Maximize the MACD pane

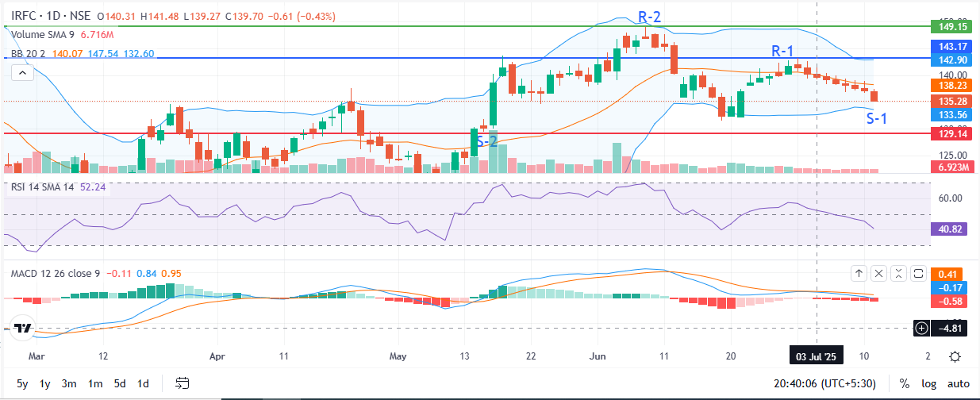pos(919,273)
